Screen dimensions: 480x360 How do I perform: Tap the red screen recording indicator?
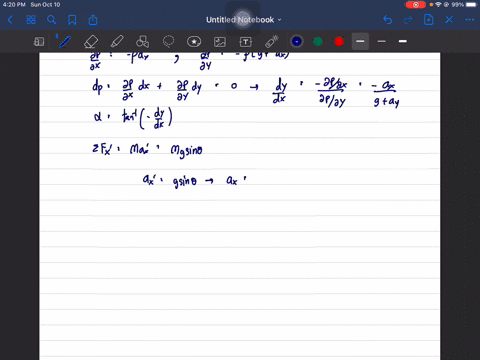point(415,5)
